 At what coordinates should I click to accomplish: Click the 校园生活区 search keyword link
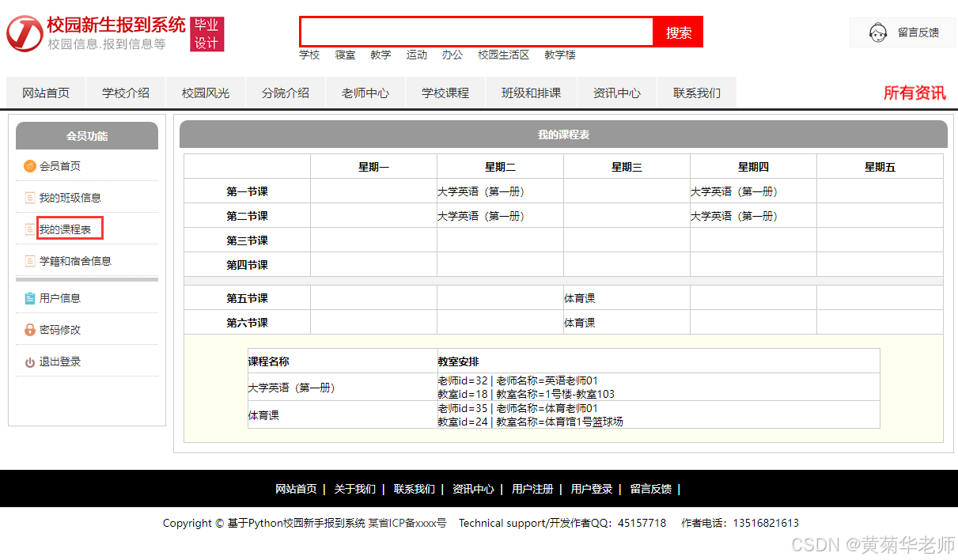(x=504, y=55)
